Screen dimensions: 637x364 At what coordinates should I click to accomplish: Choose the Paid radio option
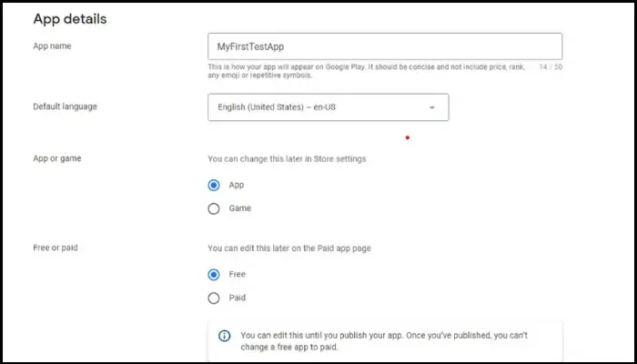[x=214, y=298]
